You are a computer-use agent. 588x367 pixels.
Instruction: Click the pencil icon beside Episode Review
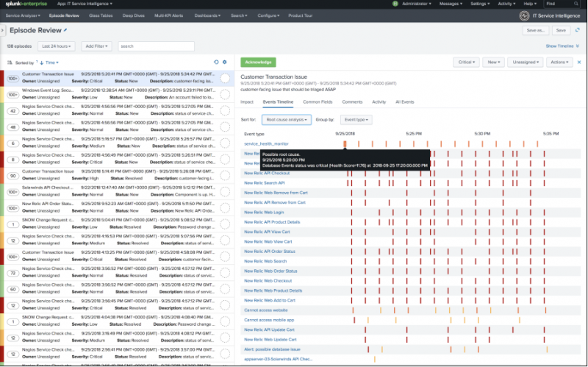[65, 30]
